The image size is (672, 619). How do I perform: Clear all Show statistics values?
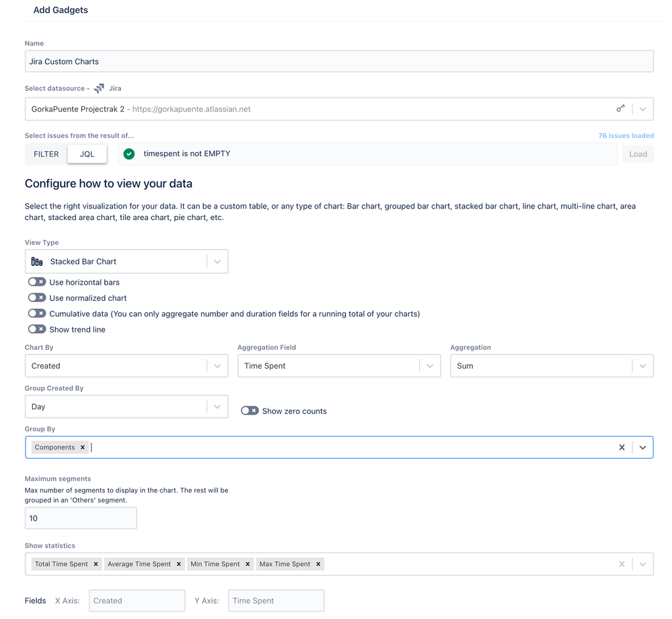pos(622,564)
